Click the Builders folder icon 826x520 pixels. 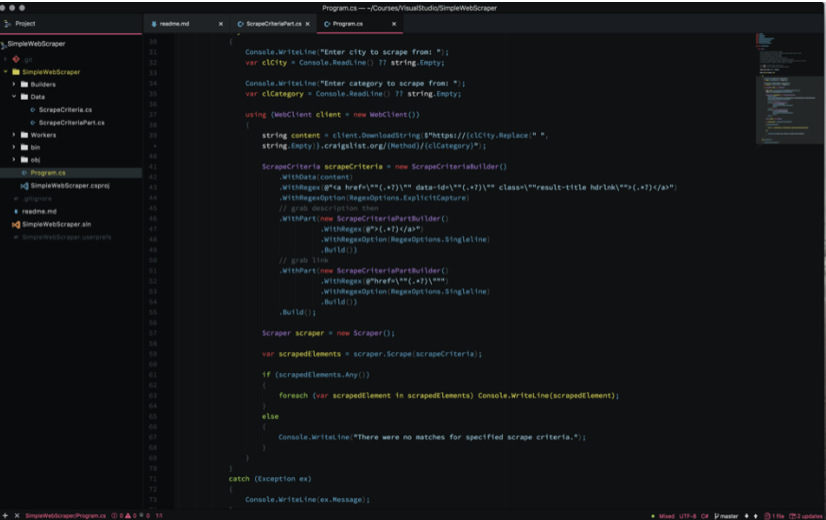pos(24,84)
